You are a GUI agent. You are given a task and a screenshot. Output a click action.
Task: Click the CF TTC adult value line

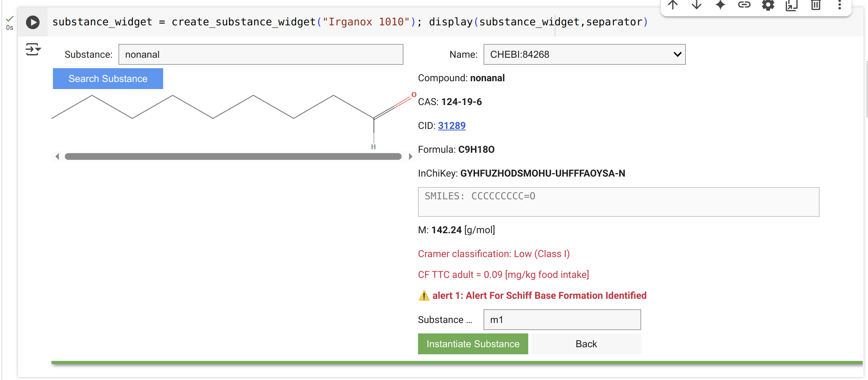pos(504,275)
